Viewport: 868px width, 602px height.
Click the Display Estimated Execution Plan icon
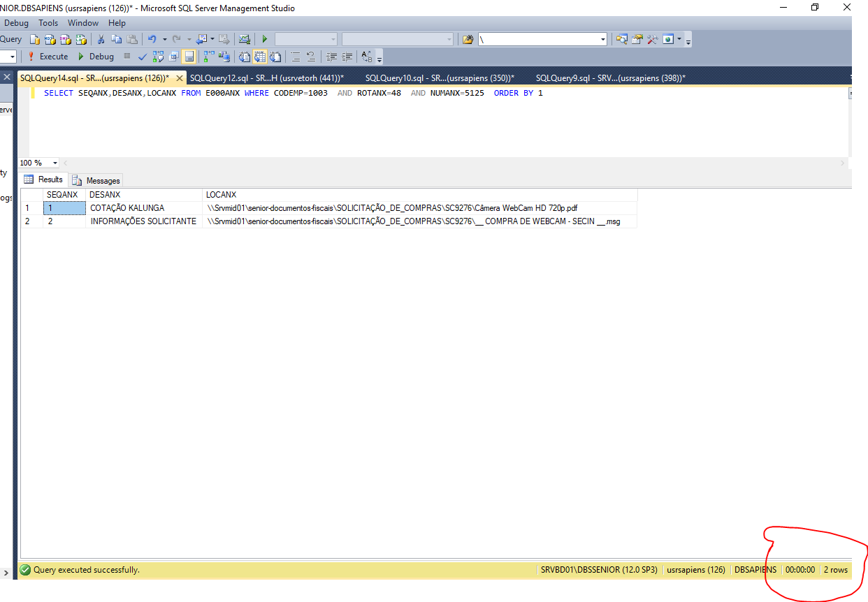[159, 57]
